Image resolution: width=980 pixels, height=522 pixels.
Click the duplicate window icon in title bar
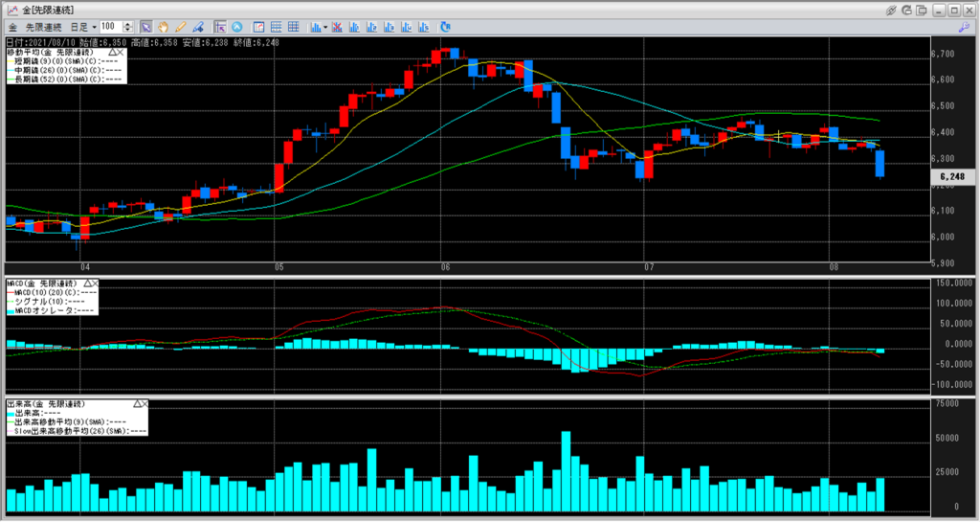point(922,10)
